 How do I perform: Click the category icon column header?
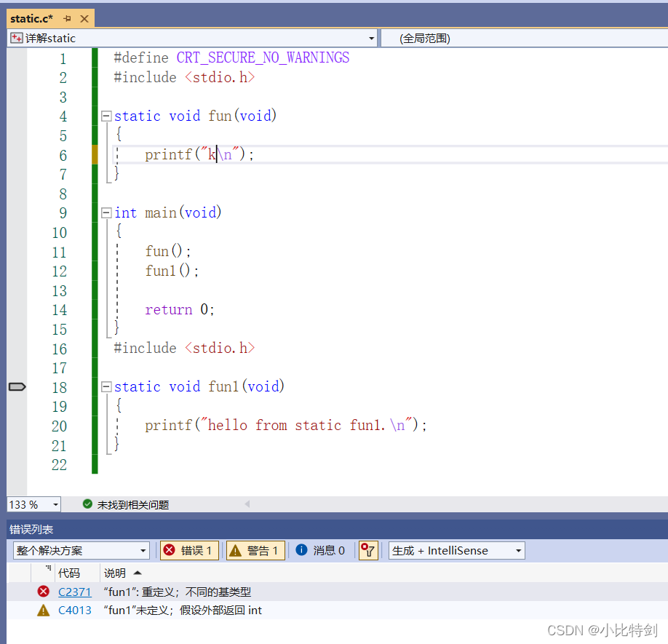pyautogui.click(x=43, y=573)
